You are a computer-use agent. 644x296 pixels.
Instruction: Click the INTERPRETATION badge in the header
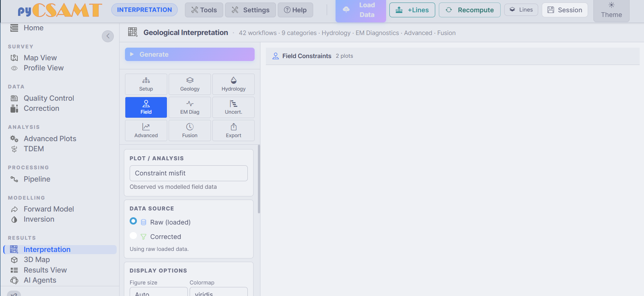(x=144, y=10)
